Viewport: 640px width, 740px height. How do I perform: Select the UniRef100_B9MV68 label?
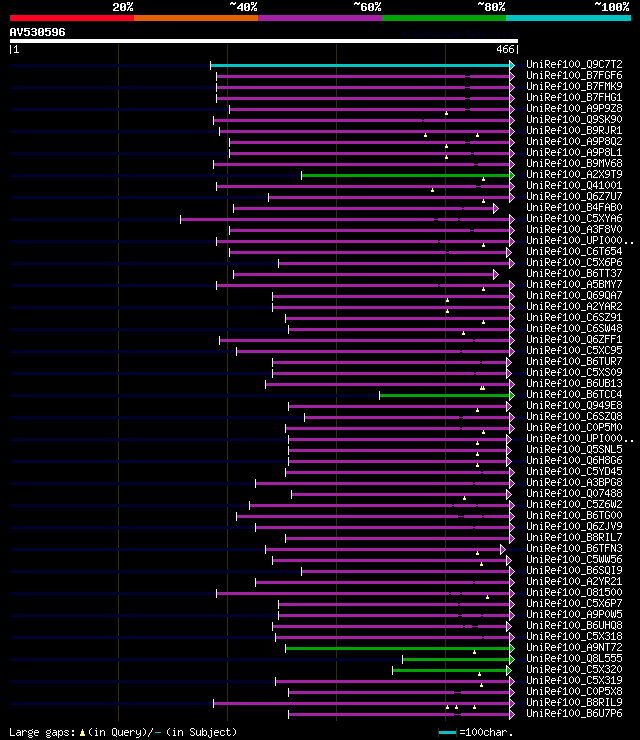pyautogui.click(x=574, y=163)
